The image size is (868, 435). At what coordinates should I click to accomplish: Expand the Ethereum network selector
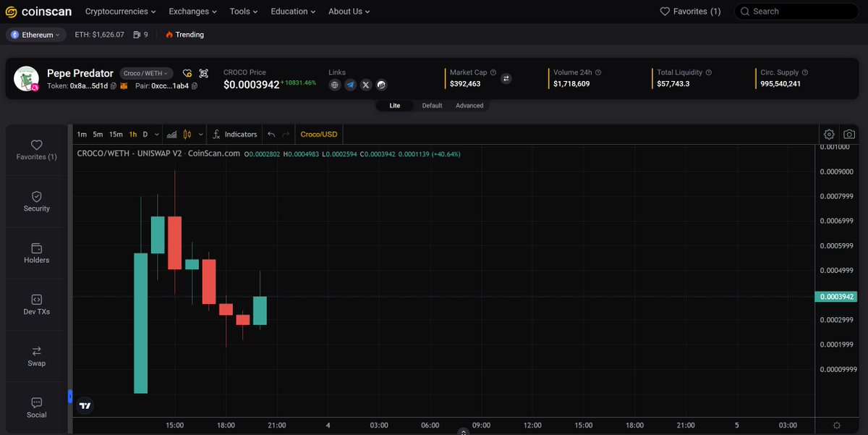pyautogui.click(x=35, y=35)
